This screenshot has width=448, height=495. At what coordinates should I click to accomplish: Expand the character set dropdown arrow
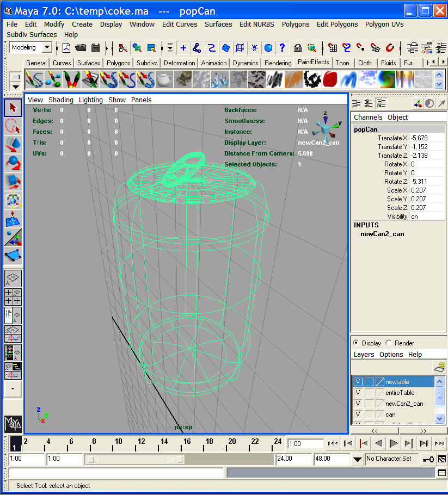[x=357, y=459]
